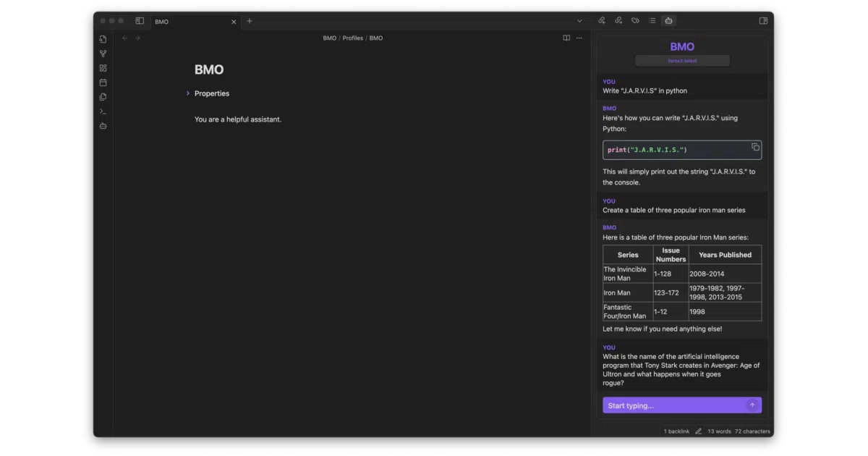Viewport: 868px width, 456px height.
Task: Navigate back with the left arrow
Action: tap(124, 38)
